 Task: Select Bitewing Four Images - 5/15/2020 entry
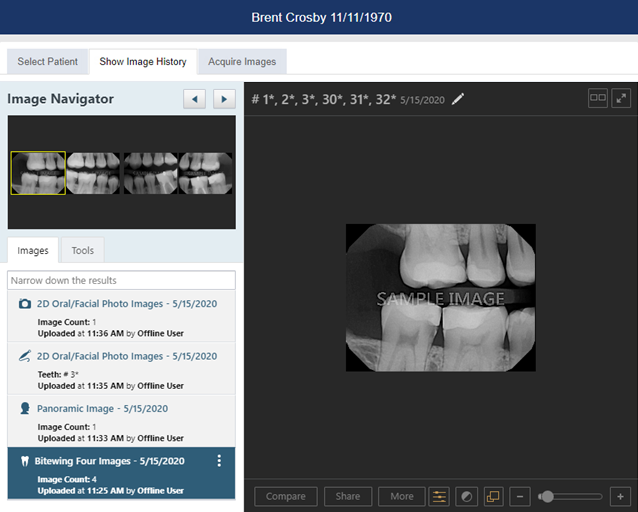121,473
